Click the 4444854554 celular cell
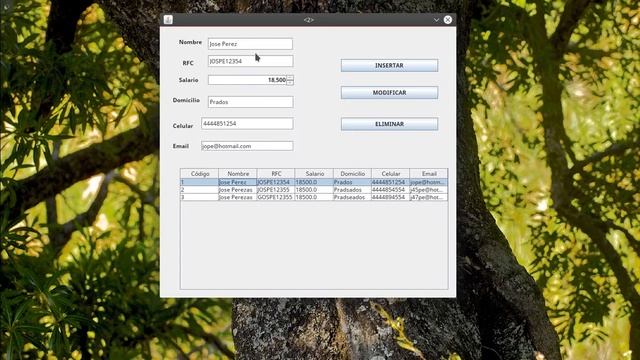640x360 pixels. tap(391, 190)
